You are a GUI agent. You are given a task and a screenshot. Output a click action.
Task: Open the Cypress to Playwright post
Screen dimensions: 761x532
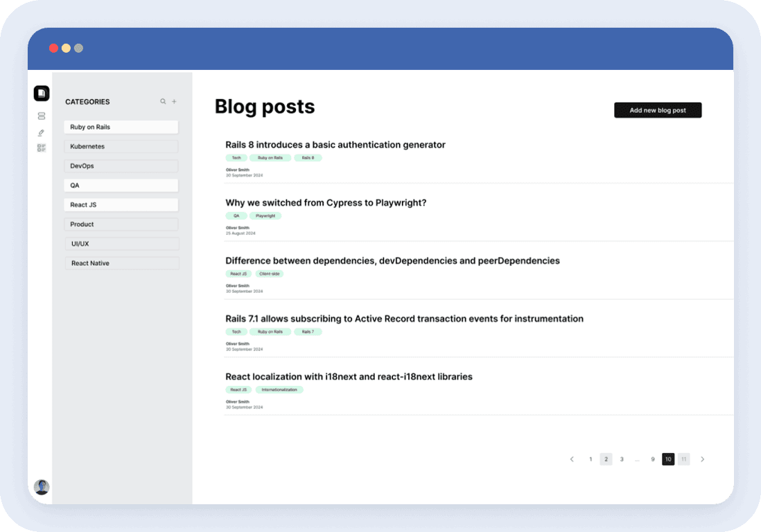[326, 203]
